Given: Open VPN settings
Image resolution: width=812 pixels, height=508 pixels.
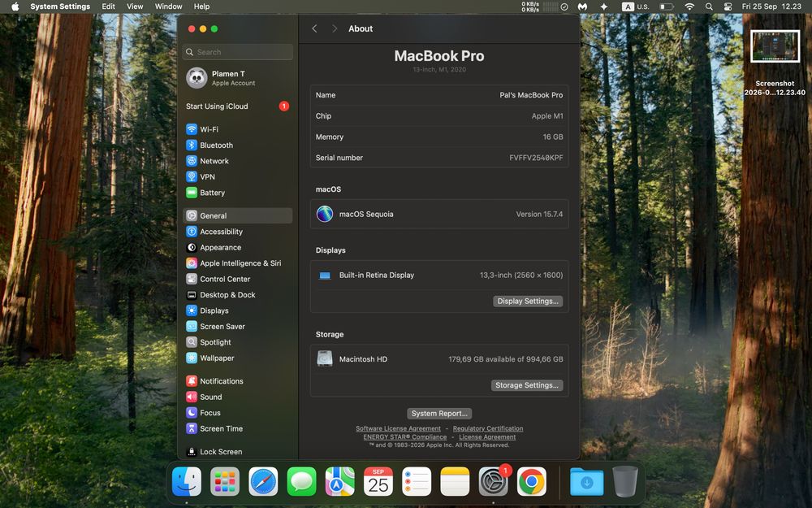Looking at the screenshot, I should click(x=238, y=176).
